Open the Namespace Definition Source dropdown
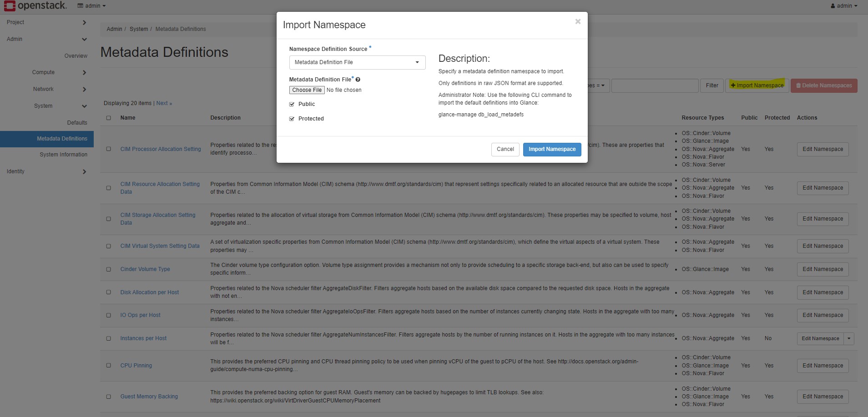Viewport: 868px width, 417px height. coord(357,62)
